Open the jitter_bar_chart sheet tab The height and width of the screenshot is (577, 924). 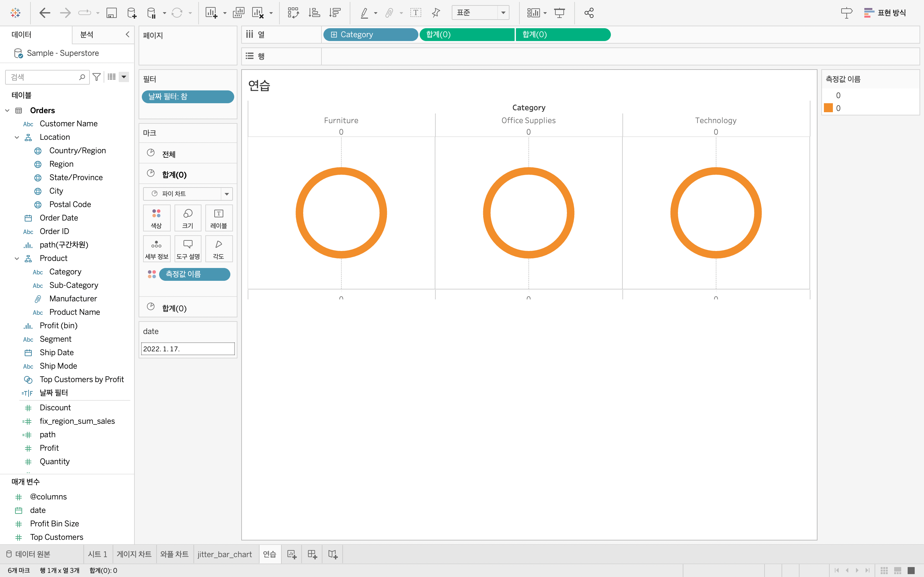pos(225,554)
